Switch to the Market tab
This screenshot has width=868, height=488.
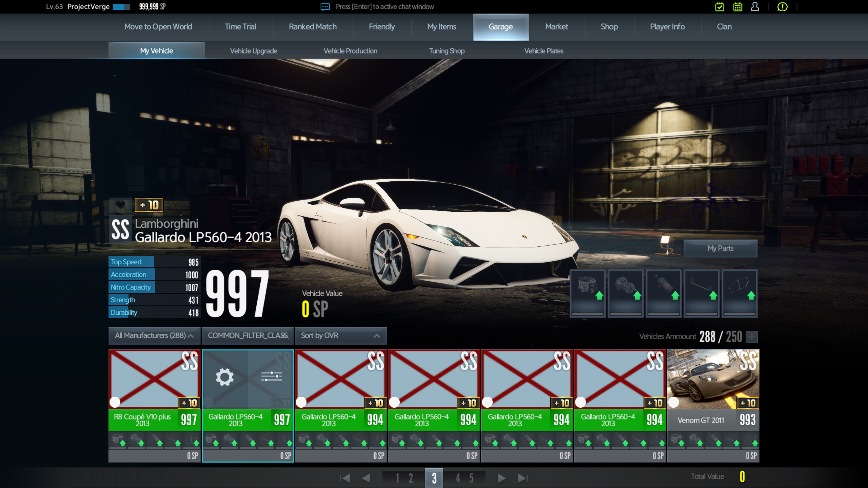click(556, 27)
